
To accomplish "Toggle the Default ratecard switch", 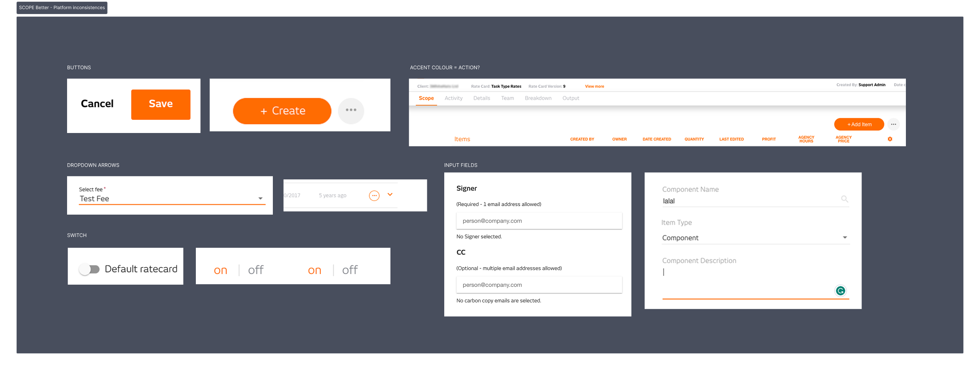I will click(x=89, y=269).
